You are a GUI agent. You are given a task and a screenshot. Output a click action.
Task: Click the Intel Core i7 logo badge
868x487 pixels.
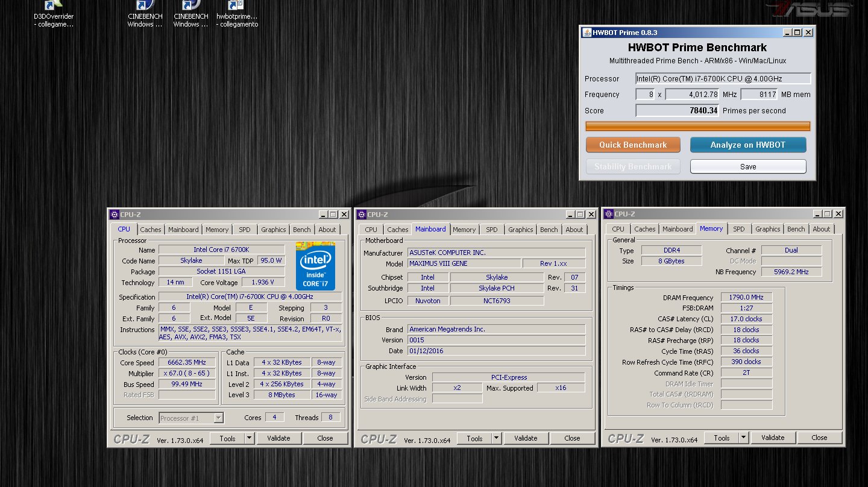[x=315, y=266]
